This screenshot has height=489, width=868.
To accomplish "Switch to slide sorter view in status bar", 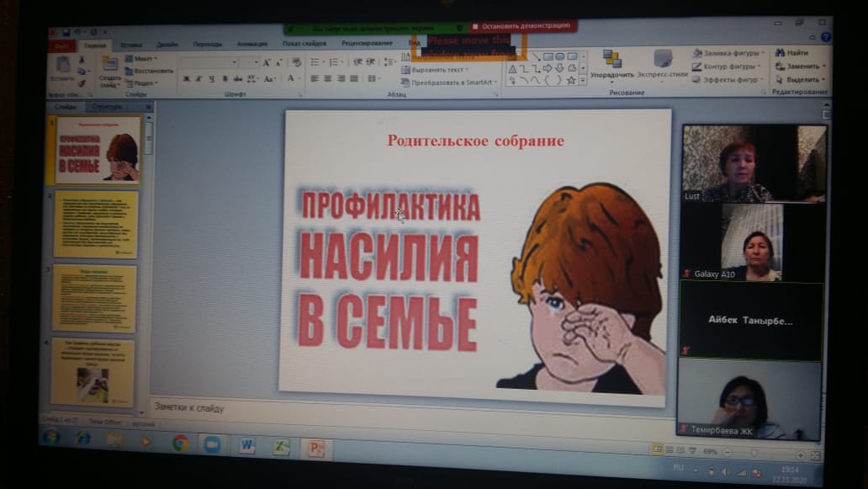I will coord(670,450).
